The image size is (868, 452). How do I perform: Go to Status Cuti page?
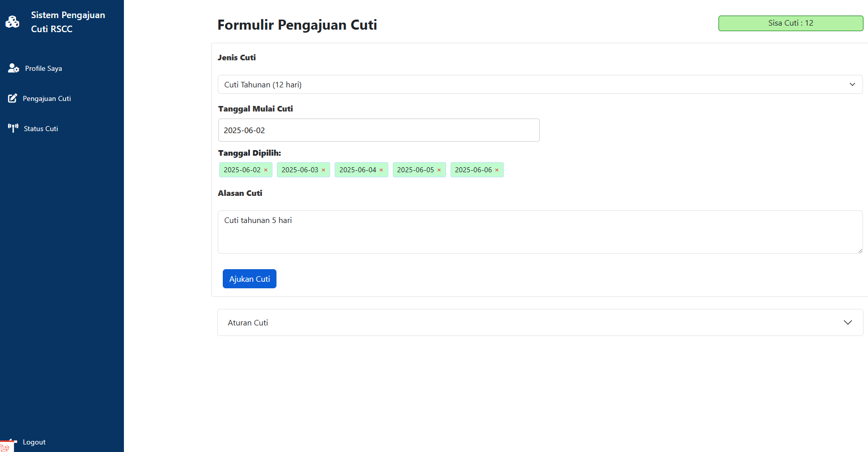pyautogui.click(x=41, y=129)
